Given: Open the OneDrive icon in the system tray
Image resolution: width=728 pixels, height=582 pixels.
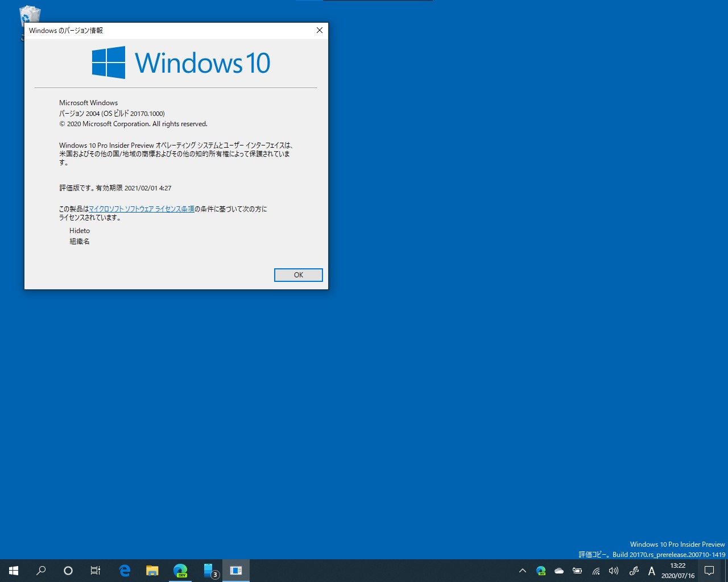Looking at the screenshot, I should pyautogui.click(x=559, y=571).
